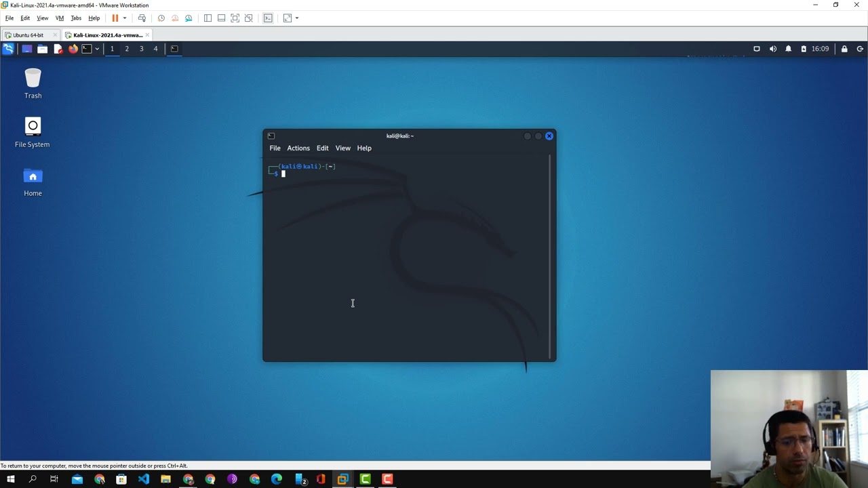Open Windows Task View
The image size is (868, 488).
[54, 479]
